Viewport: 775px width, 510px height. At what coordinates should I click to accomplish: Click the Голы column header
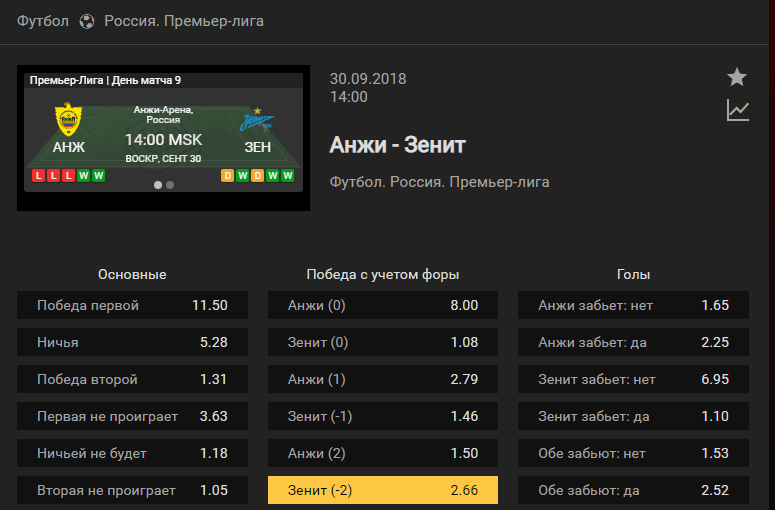pyautogui.click(x=633, y=274)
